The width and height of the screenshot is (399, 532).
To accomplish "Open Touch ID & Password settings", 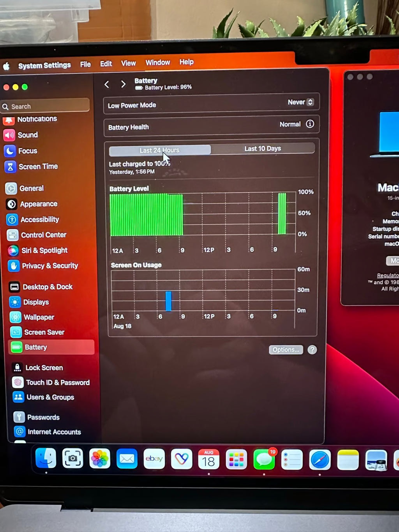I will (57, 382).
